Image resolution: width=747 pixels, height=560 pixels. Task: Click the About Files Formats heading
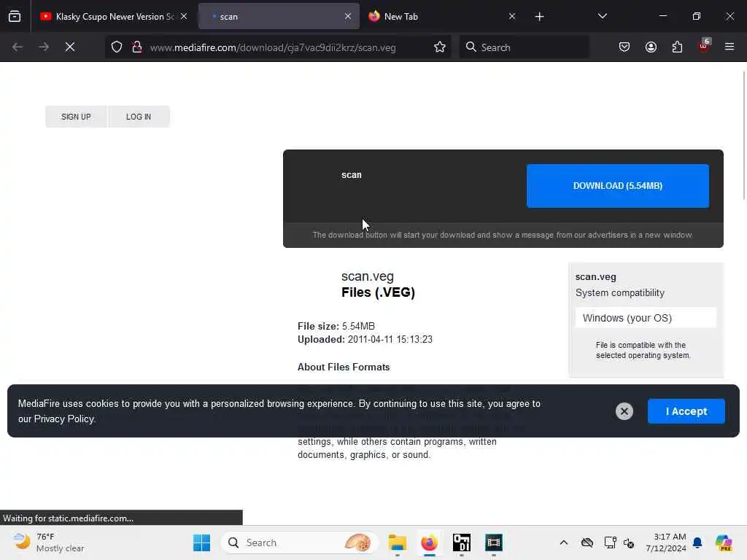pyautogui.click(x=344, y=367)
